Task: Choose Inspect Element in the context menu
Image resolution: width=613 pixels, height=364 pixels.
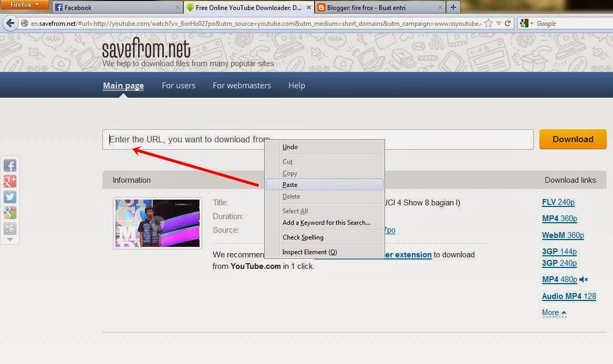Action: [325, 252]
